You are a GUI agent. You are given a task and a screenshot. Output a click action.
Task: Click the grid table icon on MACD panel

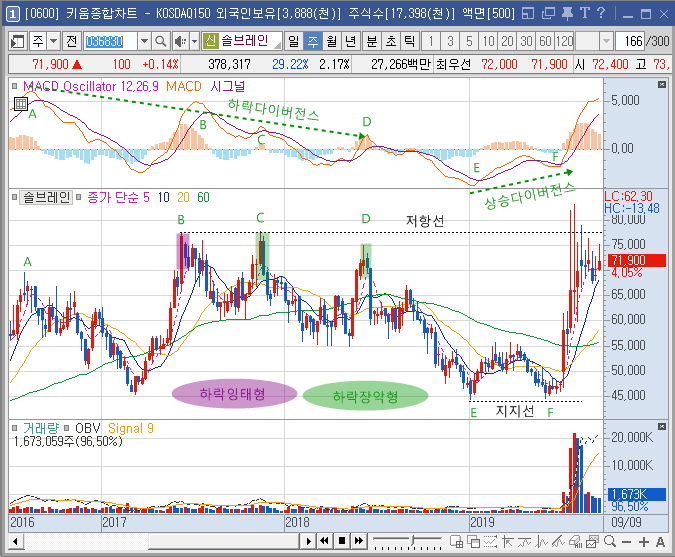pyautogui.click(x=21, y=103)
